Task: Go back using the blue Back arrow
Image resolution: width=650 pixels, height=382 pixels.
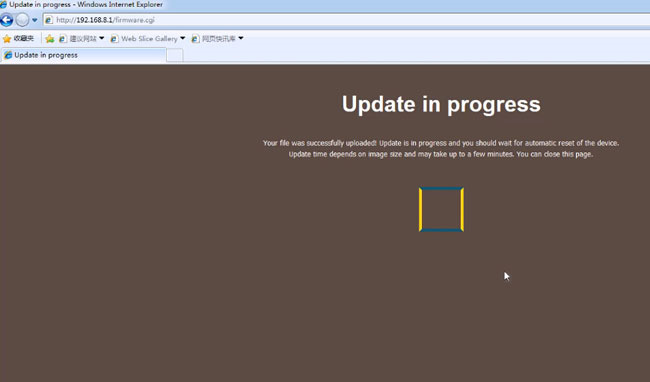Action: (6, 19)
